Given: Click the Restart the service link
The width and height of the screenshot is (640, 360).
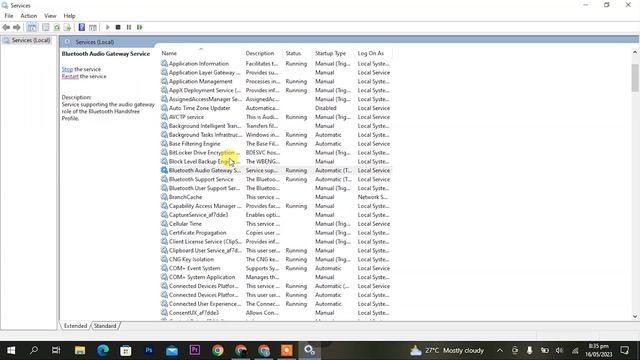Looking at the screenshot, I should click(70, 76).
